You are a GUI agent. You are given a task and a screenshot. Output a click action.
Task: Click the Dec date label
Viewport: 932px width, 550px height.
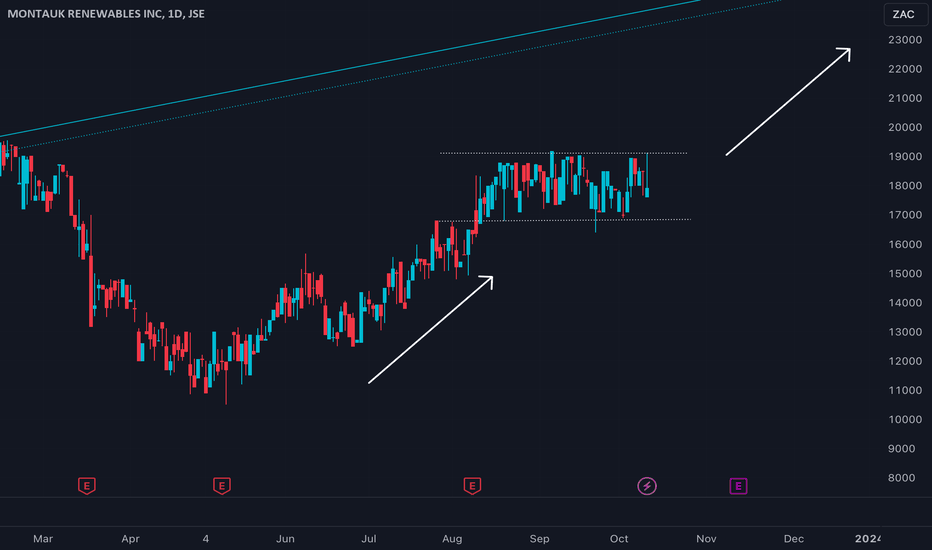tap(794, 539)
